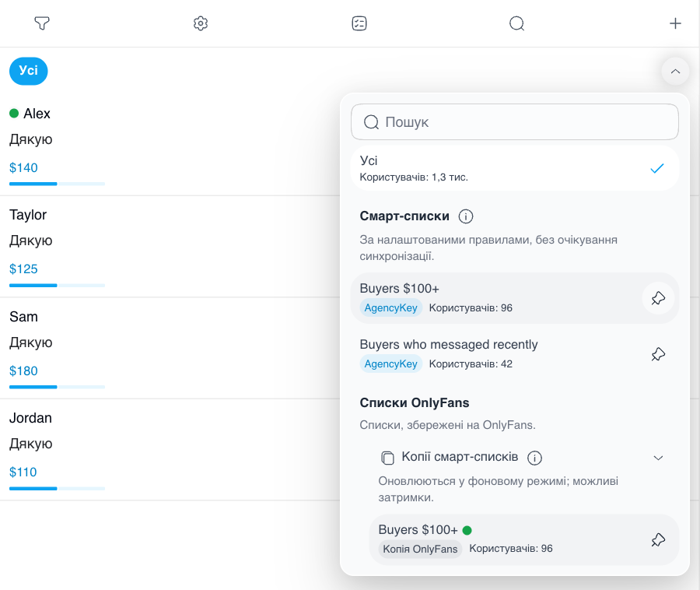Click Sam's $180 amount
This screenshot has width=700, height=590.
click(23, 371)
